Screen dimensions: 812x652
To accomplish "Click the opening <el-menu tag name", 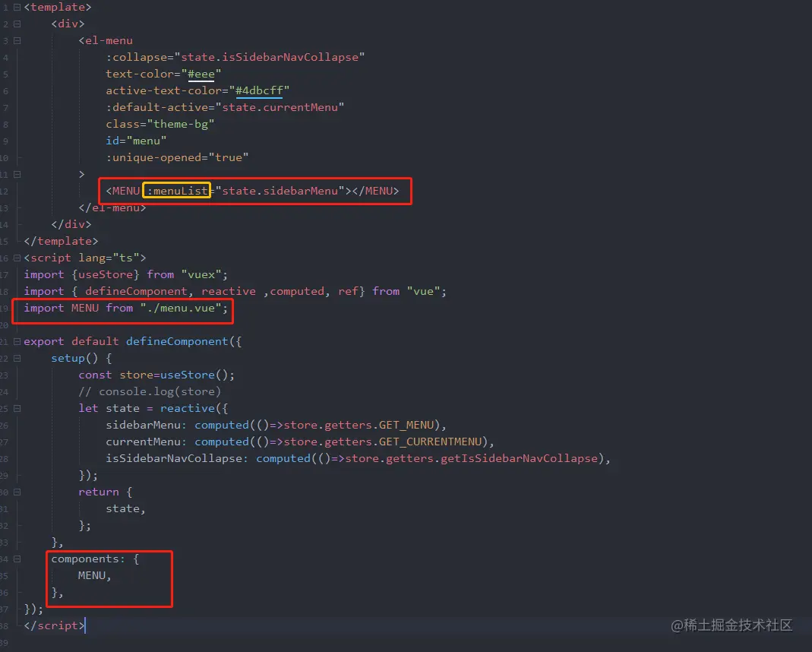I will pos(106,40).
